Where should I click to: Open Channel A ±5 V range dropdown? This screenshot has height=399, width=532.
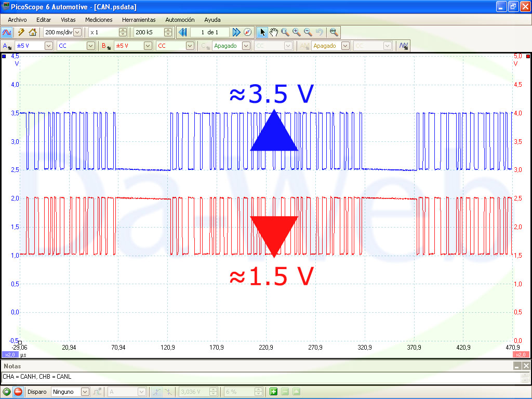[x=48, y=46]
